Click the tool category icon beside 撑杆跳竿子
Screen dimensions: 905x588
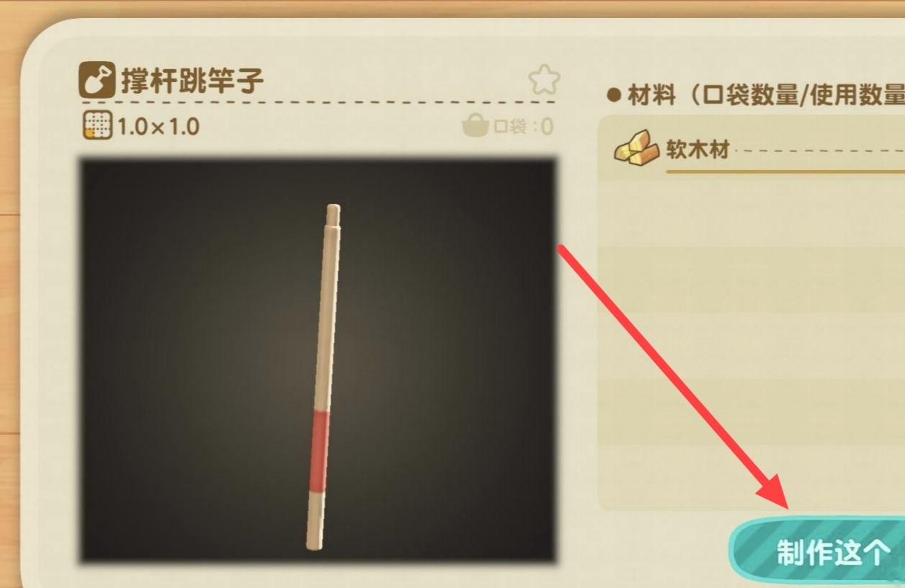click(97, 80)
